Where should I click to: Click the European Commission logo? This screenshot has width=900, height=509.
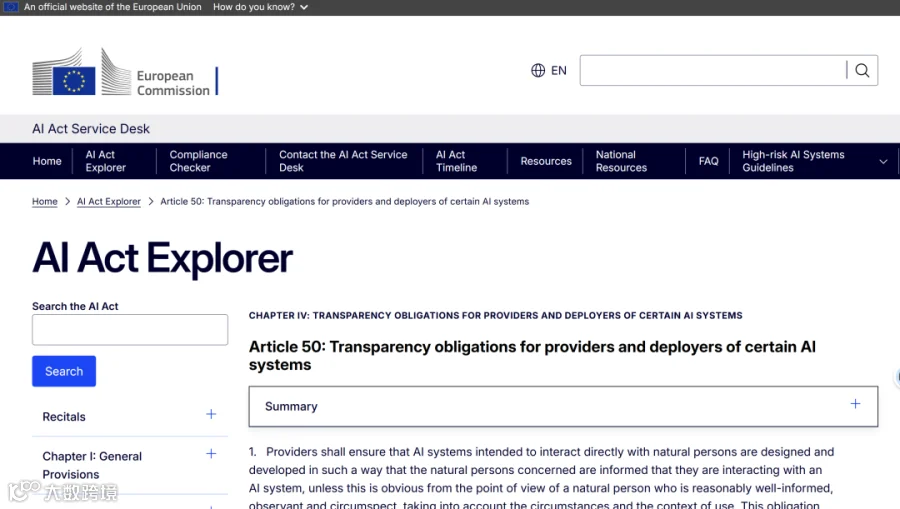125,72
